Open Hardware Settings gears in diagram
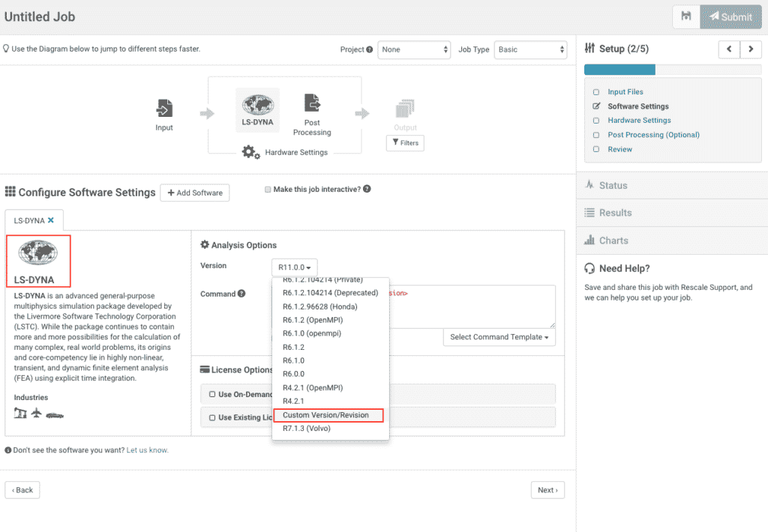 (250, 152)
